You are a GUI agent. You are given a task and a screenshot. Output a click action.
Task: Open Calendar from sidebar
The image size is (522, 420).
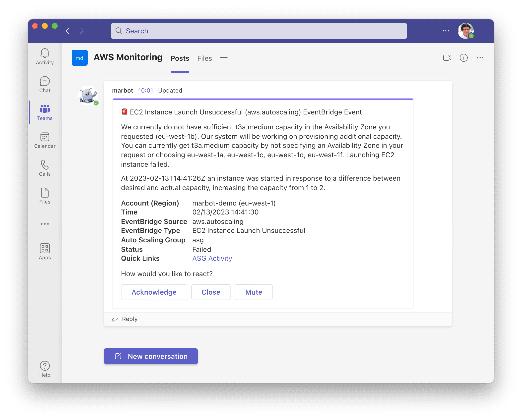(x=44, y=141)
